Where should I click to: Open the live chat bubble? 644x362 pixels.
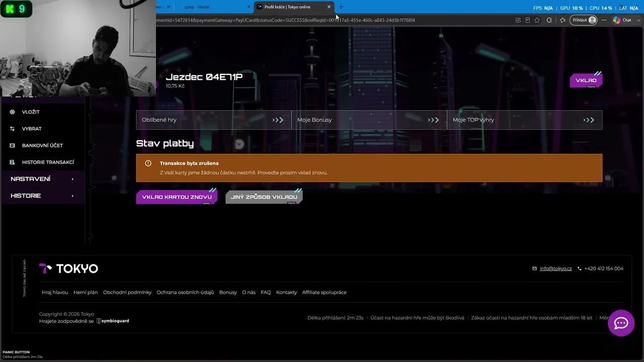coord(621,323)
